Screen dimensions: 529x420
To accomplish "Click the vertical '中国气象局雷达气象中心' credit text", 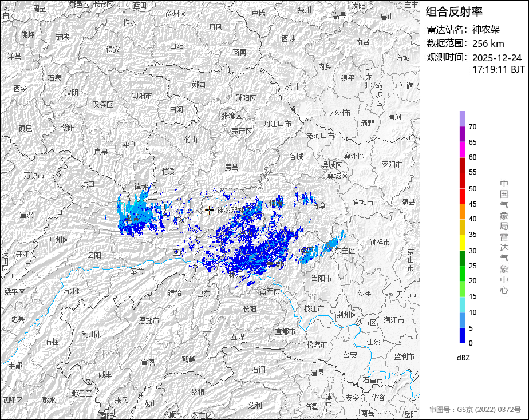I will tap(504, 237).
